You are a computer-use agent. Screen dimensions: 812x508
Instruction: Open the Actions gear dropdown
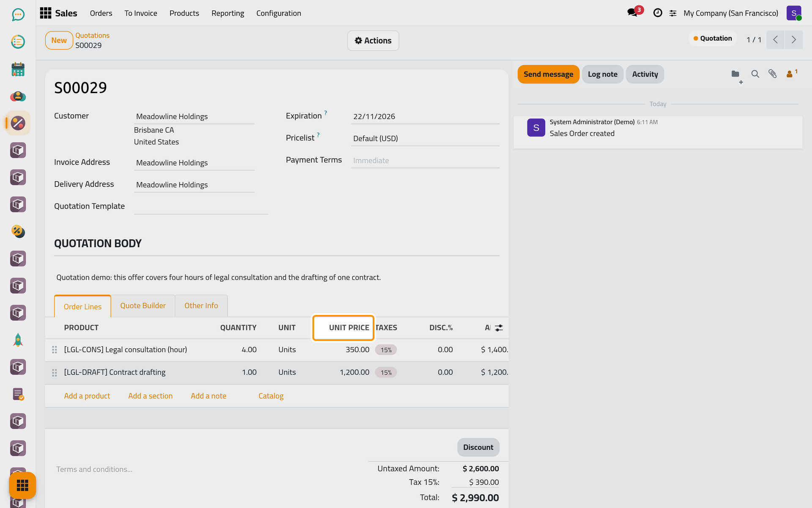click(373, 41)
